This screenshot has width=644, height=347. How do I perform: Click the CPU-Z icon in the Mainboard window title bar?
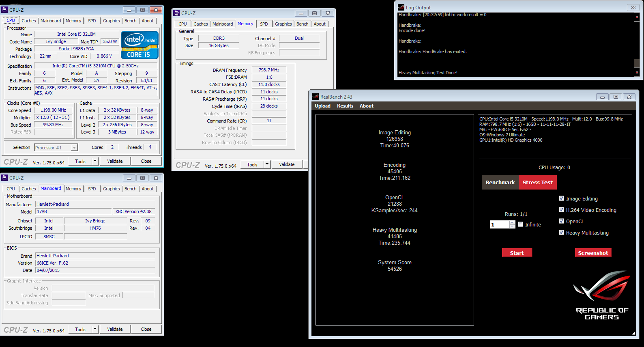tap(5, 178)
